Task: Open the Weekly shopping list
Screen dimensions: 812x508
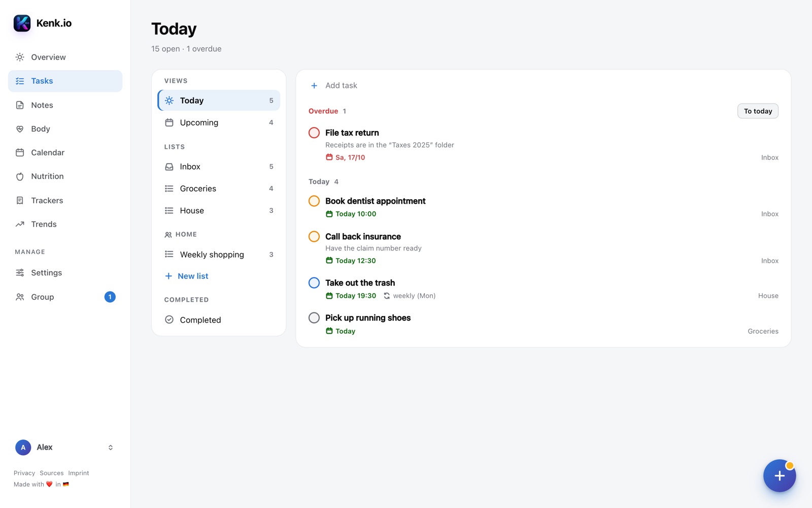Action: (219, 255)
